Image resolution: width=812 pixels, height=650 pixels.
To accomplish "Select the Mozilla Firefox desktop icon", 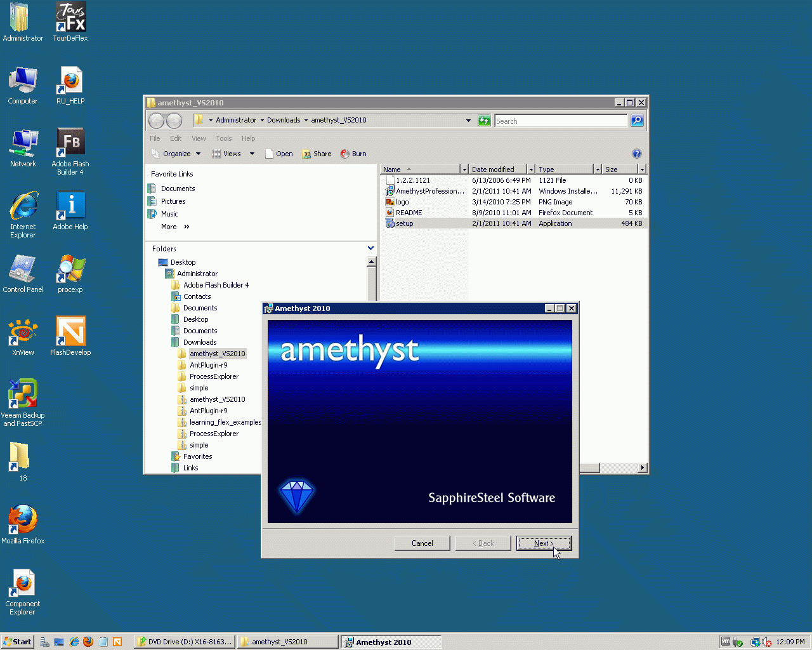I will coord(23,525).
